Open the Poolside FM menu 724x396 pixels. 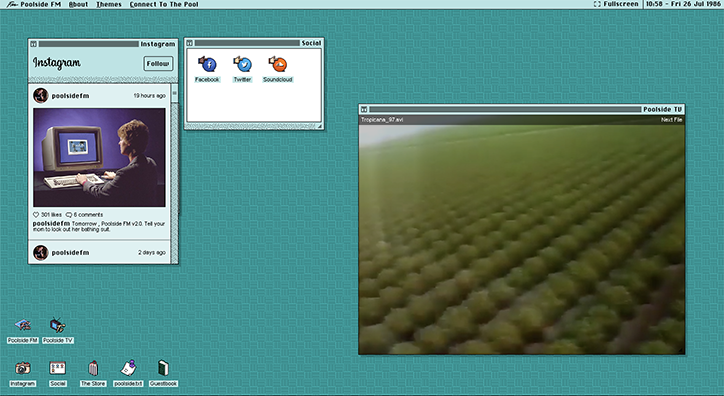pyautogui.click(x=40, y=4)
